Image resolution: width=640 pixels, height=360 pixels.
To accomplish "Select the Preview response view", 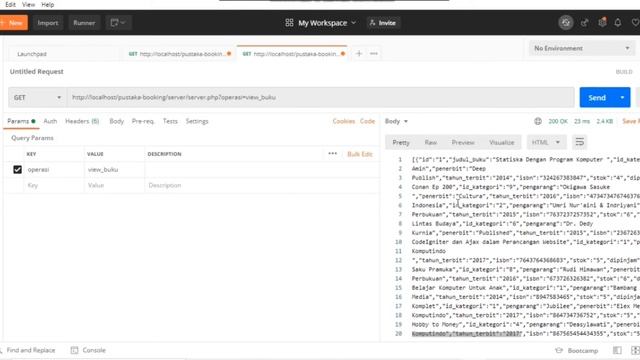I will [x=463, y=142].
